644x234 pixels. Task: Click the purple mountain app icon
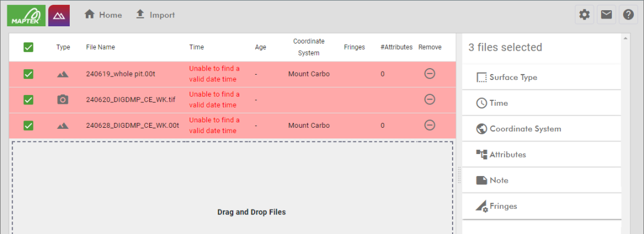[58, 16]
